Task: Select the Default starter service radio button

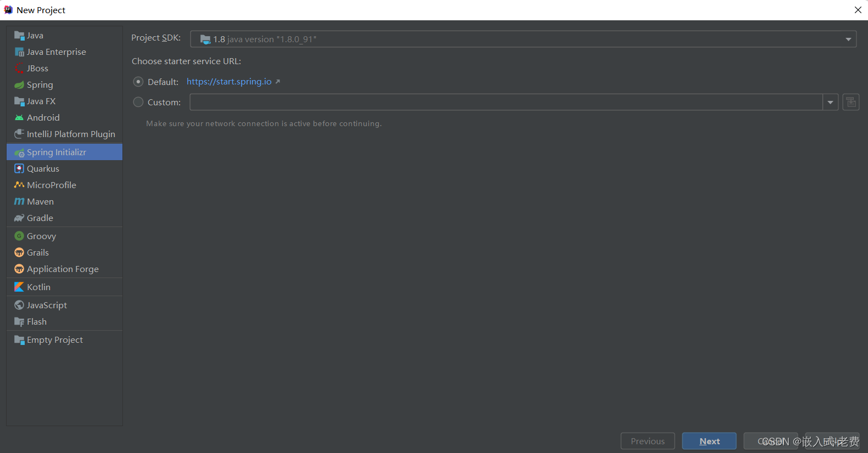Action: point(138,82)
